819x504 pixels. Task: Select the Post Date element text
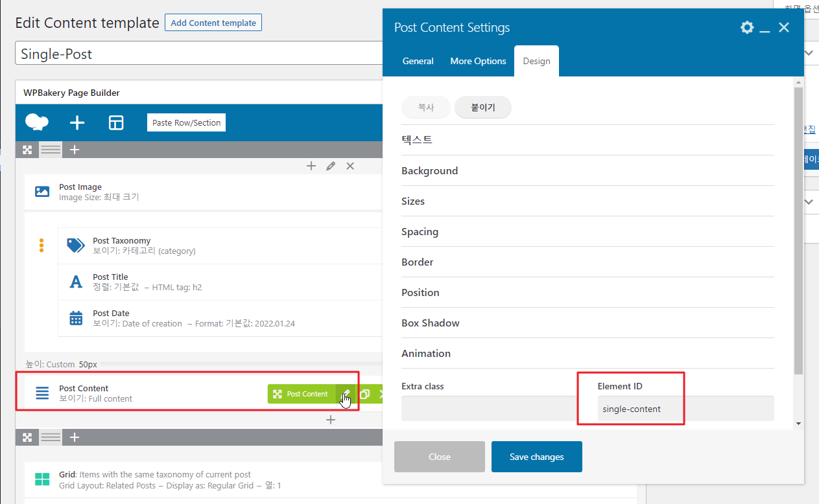(x=111, y=313)
